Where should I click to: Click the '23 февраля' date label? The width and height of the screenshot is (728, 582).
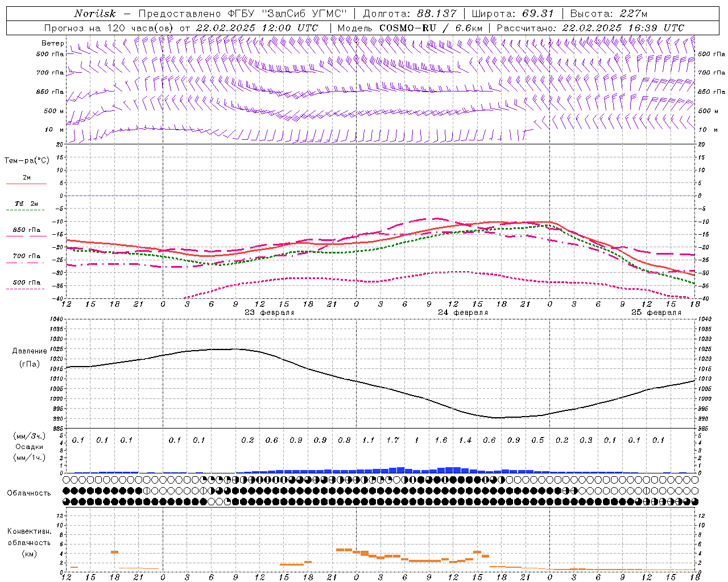[x=269, y=313]
